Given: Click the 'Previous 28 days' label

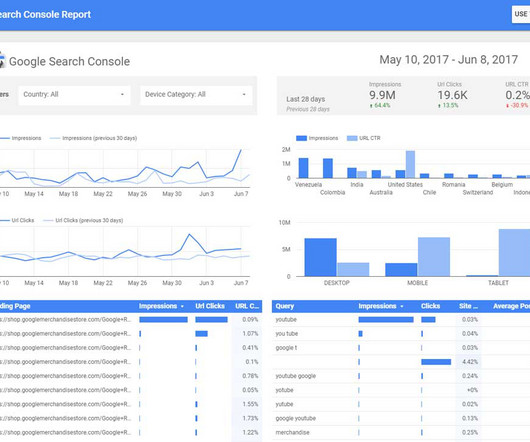Looking at the screenshot, I should tap(308, 109).
